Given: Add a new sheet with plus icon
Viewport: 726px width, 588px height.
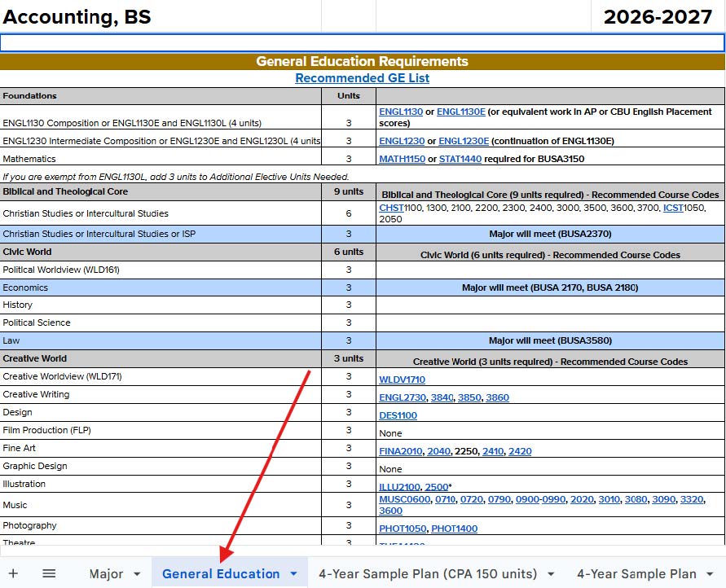Looking at the screenshot, I should [13, 573].
